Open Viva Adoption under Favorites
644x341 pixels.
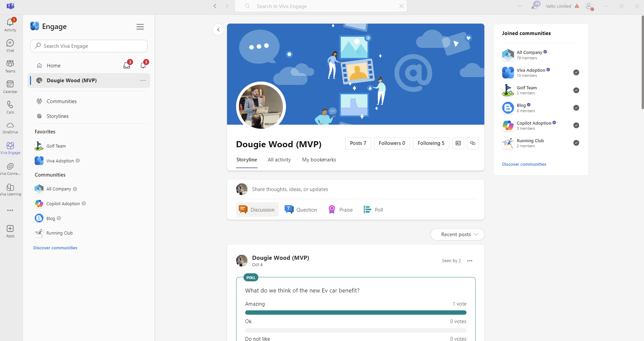57,161
